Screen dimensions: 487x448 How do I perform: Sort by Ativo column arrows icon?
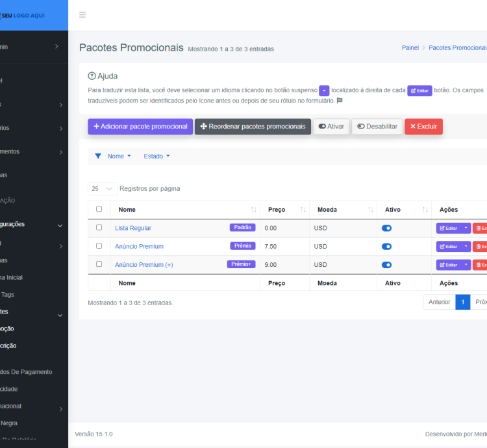pyautogui.click(x=425, y=210)
